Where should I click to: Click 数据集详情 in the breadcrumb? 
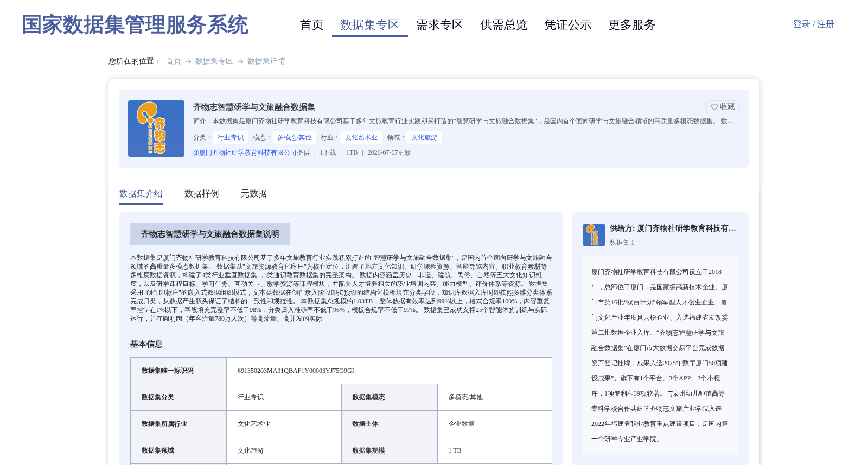click(x=266, y=61)
